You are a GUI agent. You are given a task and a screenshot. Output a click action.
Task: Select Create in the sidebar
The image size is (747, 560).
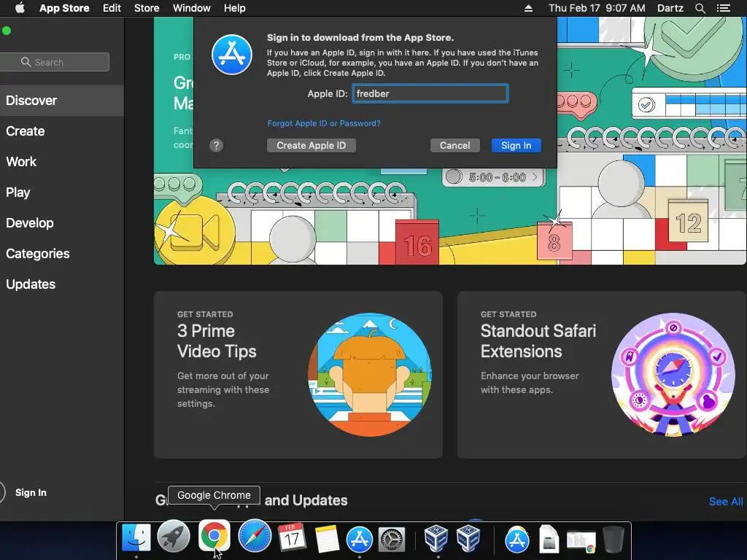coord(62,131)
